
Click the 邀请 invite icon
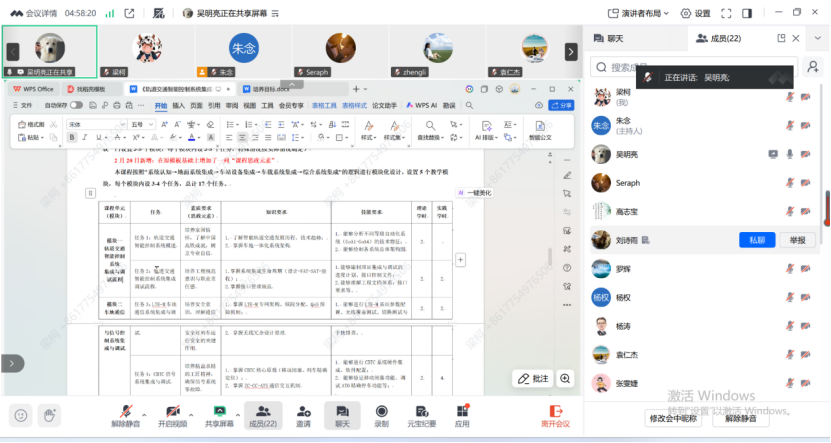point(303,410)
